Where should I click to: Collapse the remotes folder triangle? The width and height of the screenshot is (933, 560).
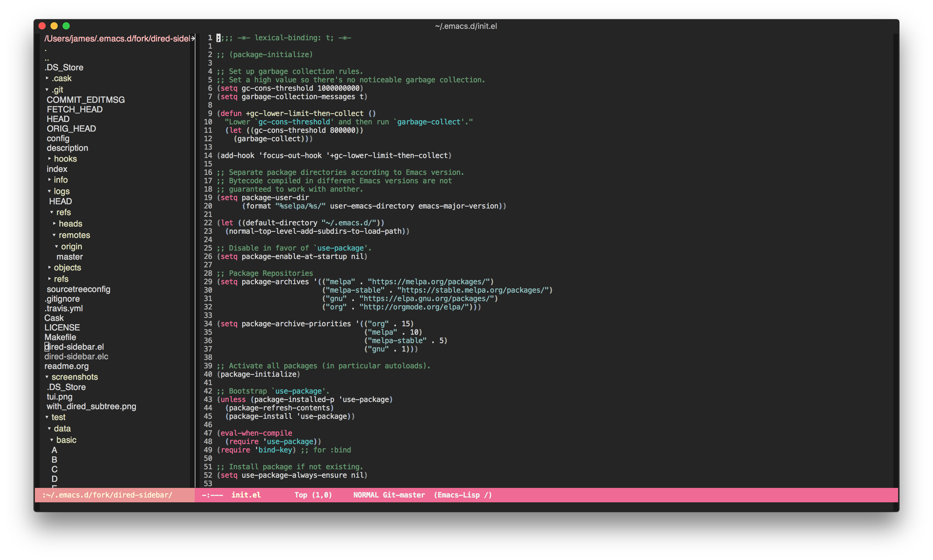pos(54,235)
